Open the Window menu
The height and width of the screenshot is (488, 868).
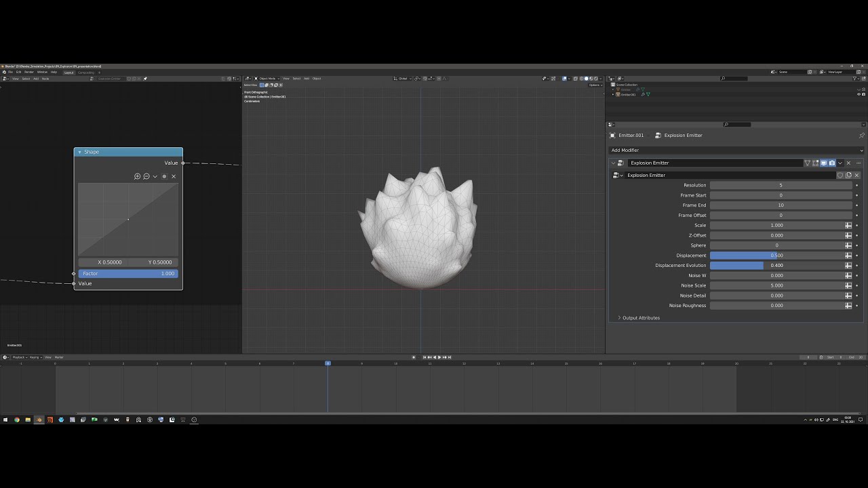(x=42, y=72)
